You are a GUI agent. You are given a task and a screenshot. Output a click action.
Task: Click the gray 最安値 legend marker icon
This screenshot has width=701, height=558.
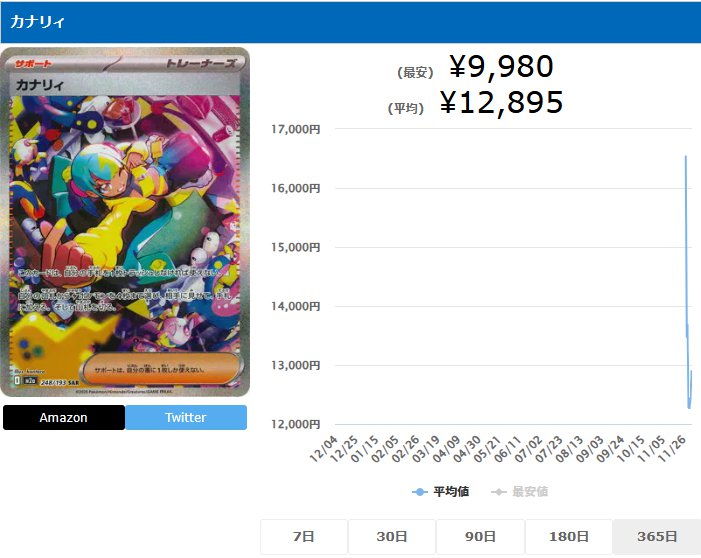point(498,492)
